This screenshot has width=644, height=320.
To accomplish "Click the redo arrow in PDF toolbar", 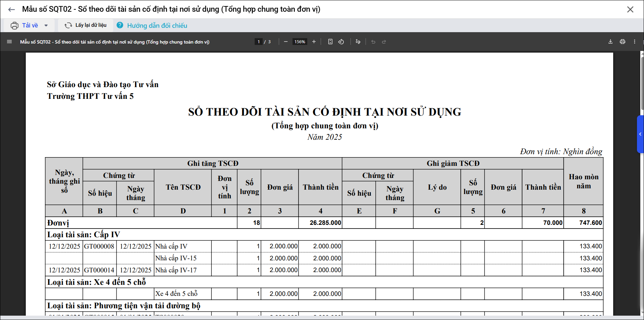I will click(x=384, y=42).
